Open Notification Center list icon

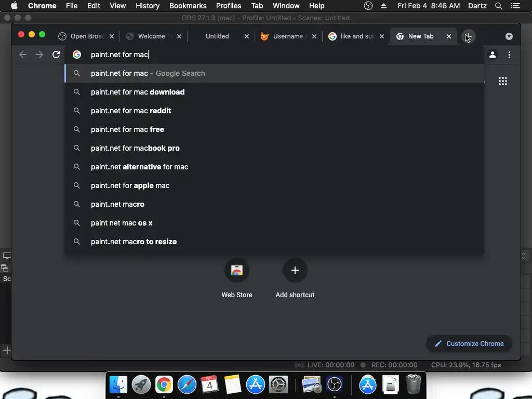pos(515,6)
